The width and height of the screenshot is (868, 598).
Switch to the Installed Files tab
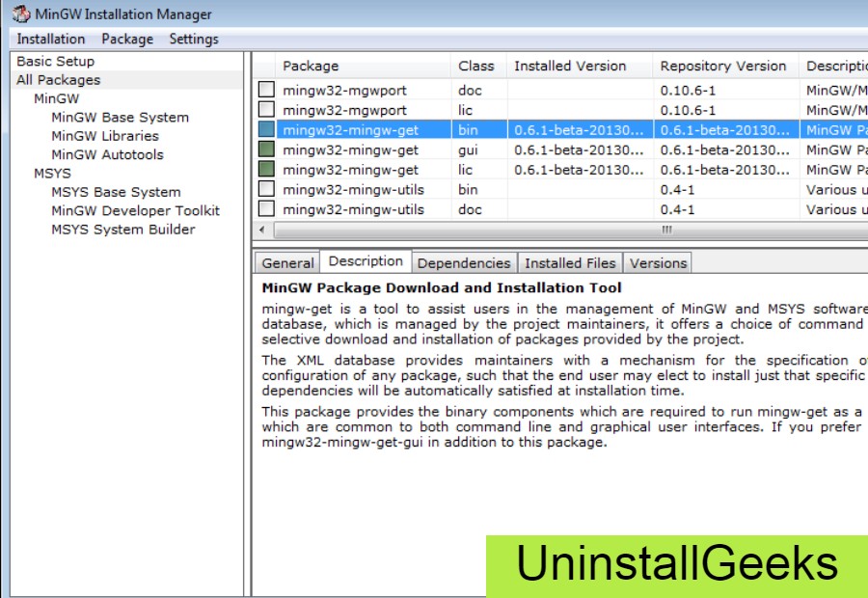(570, 263)
